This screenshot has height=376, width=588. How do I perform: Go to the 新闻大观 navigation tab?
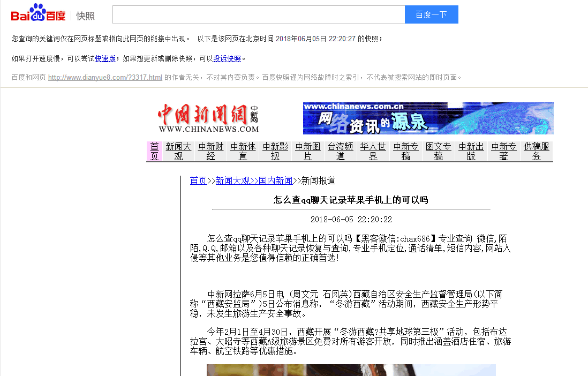click(178, 151)
